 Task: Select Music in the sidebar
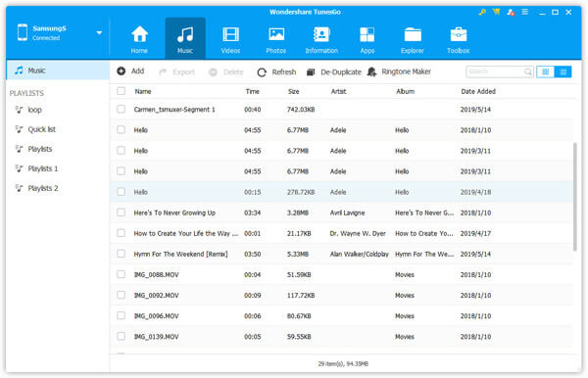tap(58, 71)
